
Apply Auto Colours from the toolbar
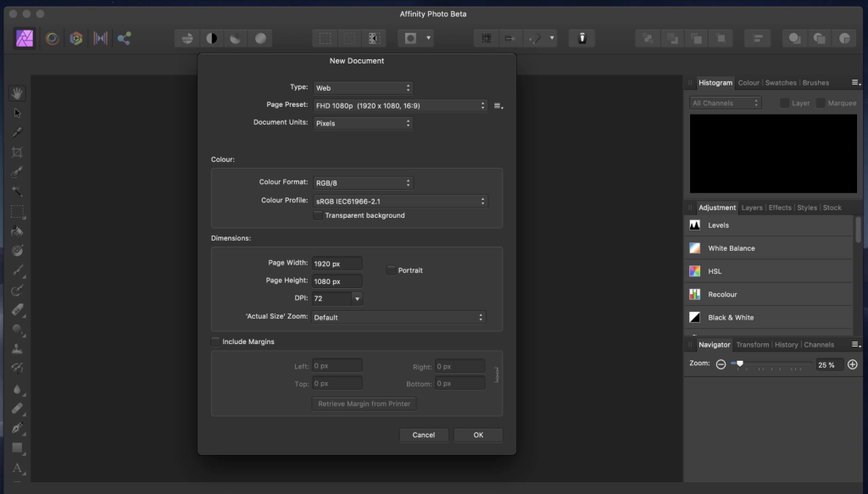[x=236, y=38]
